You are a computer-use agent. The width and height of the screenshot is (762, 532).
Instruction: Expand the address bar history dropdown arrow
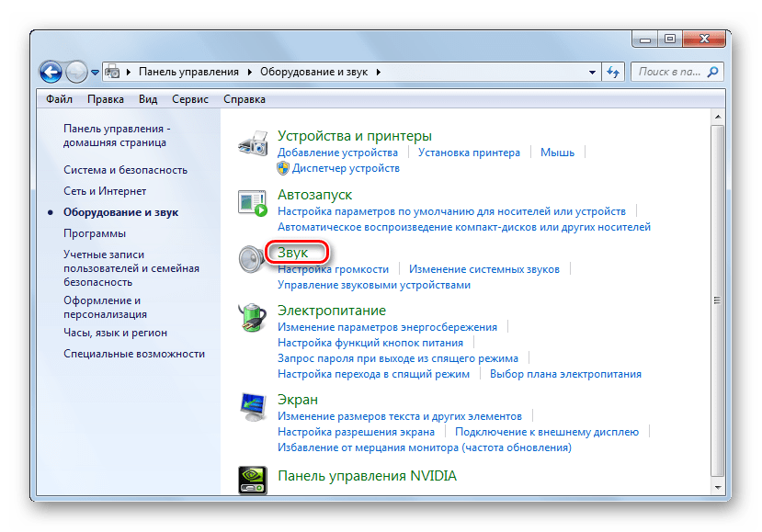click(592, 72)
